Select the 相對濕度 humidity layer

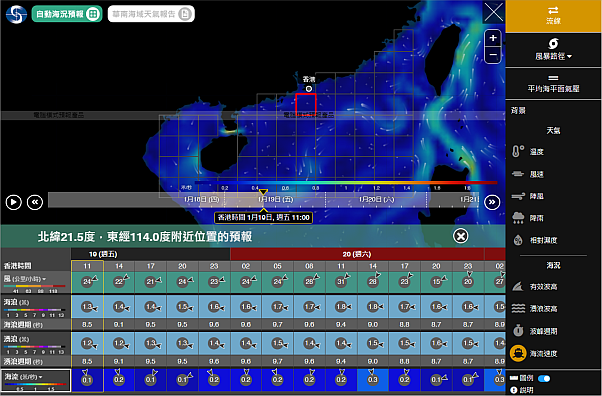(x=534, y=240)
